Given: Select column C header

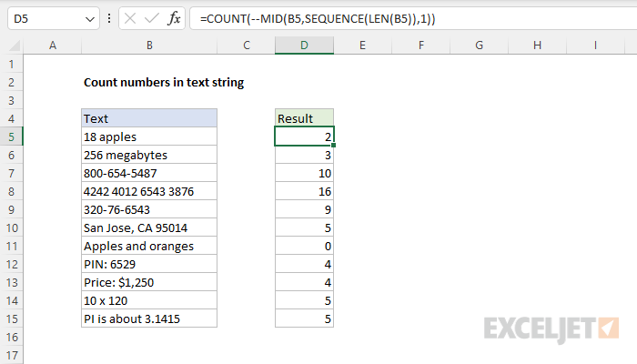Looking at the screenshot, I should [x=247, y=45].
